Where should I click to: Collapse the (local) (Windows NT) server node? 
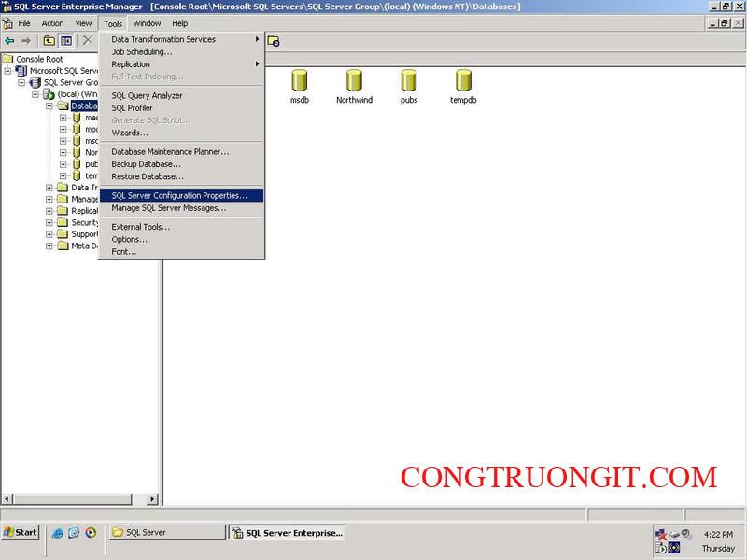35,94
